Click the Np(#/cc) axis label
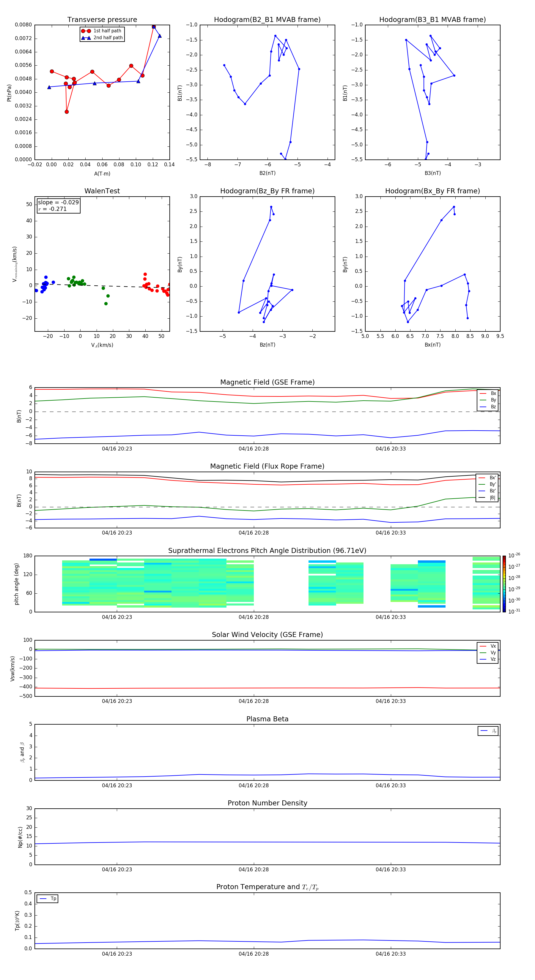 [x=20, y=837]
